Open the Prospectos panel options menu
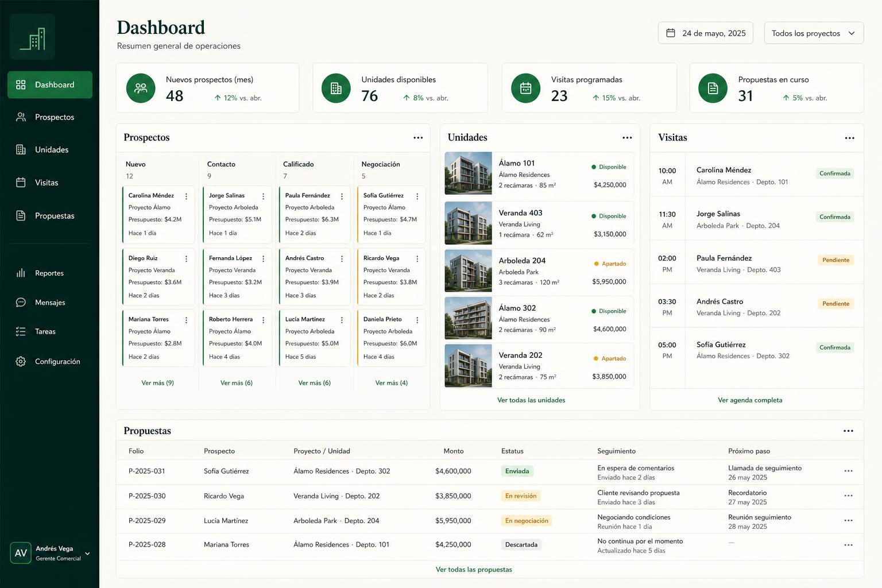Viewport: 882px width, 588px height. point(418,138)
